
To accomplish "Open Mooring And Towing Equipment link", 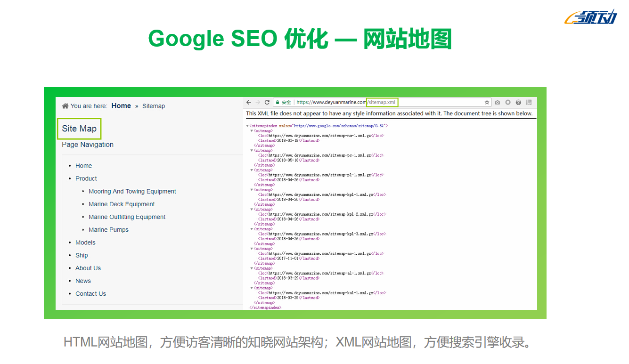I will pos(132,191).
